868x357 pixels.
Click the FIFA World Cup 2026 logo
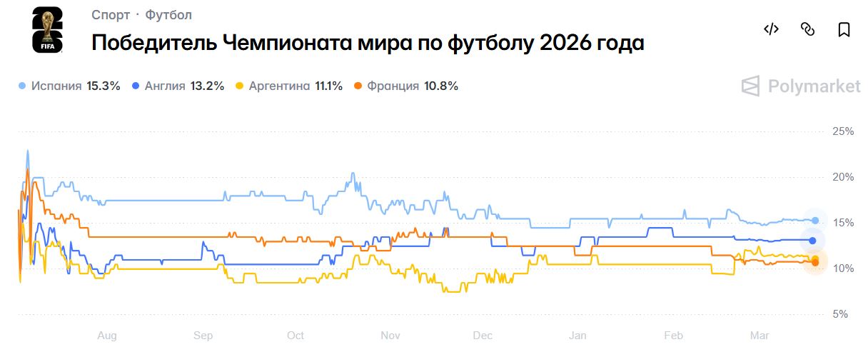pos(47,30)
